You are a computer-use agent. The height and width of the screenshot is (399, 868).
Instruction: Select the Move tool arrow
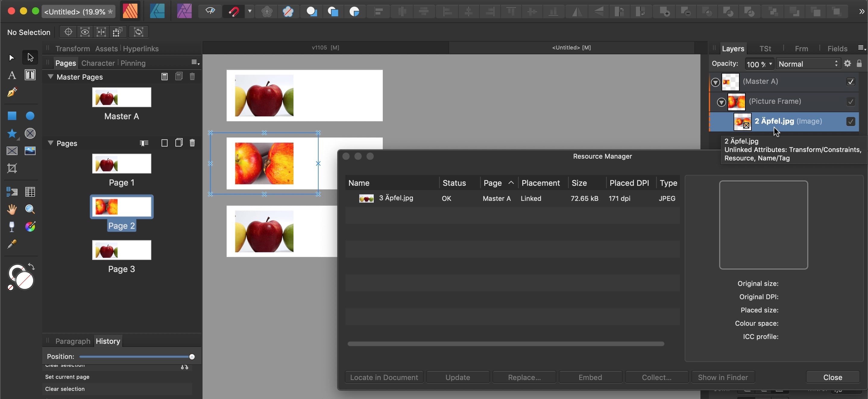(12, 58)
